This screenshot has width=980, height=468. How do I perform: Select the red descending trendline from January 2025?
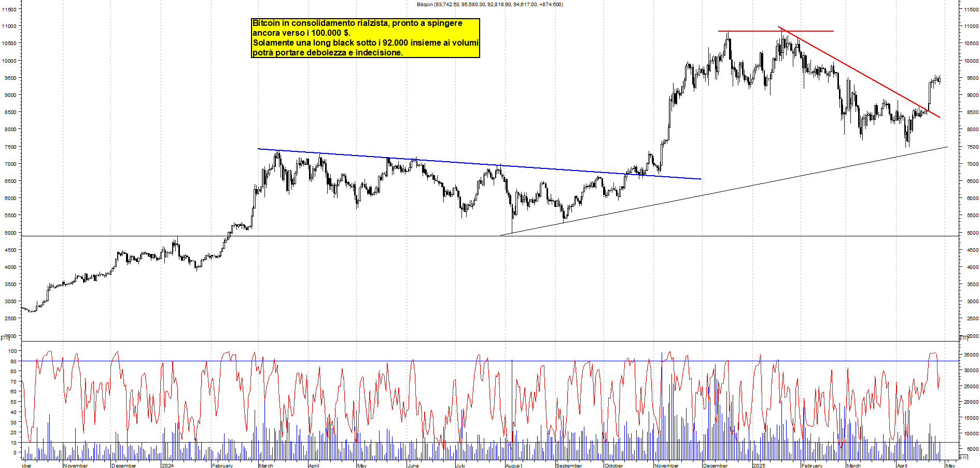pyautogui.click(x=859, y=72)
